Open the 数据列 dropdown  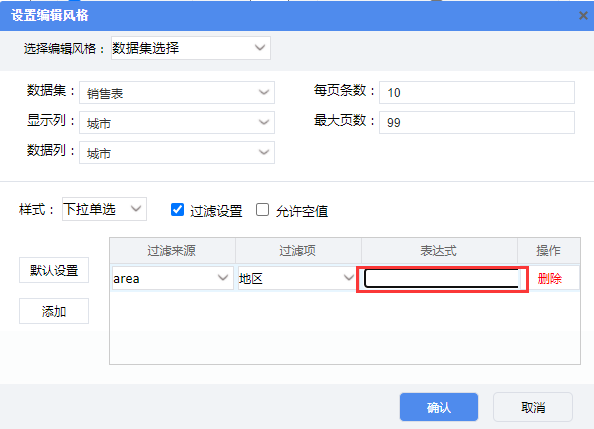click(177, 152)
